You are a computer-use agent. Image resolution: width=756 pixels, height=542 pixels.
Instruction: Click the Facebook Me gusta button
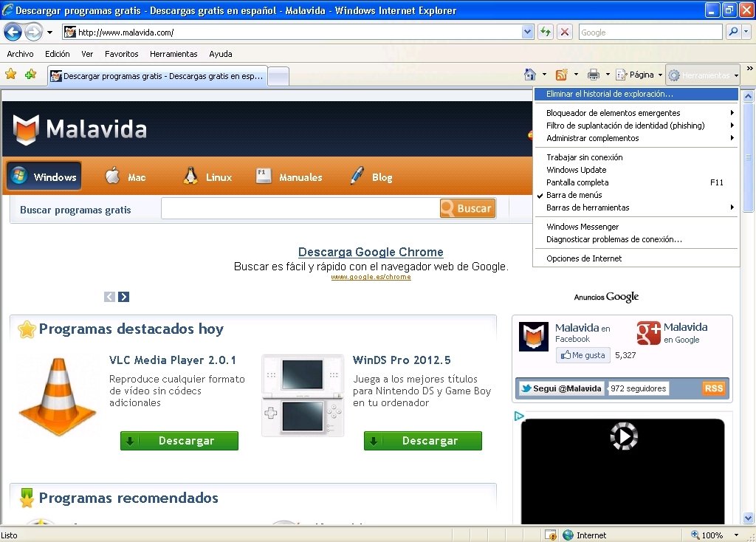point(583,355)
